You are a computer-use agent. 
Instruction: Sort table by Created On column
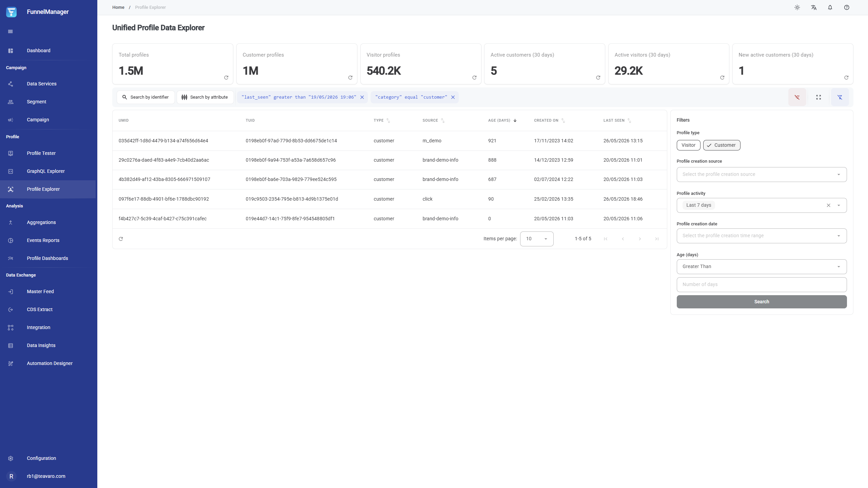[x=563, y=121]
